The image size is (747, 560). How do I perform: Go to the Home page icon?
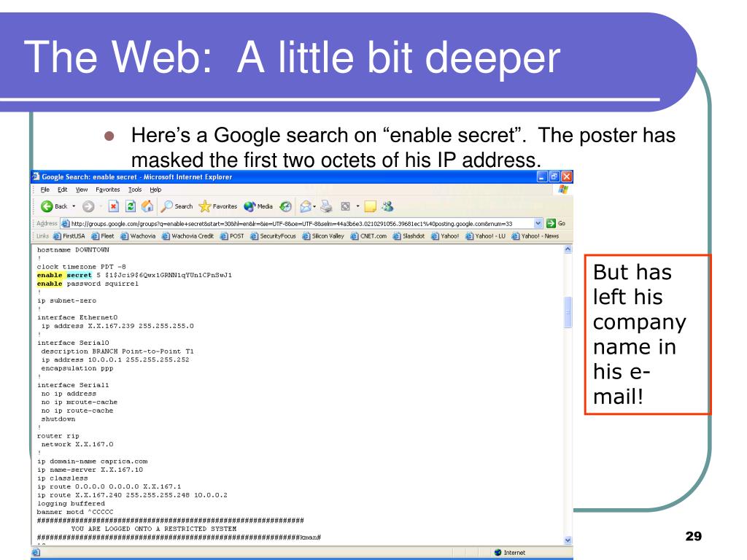pos(147,206)
